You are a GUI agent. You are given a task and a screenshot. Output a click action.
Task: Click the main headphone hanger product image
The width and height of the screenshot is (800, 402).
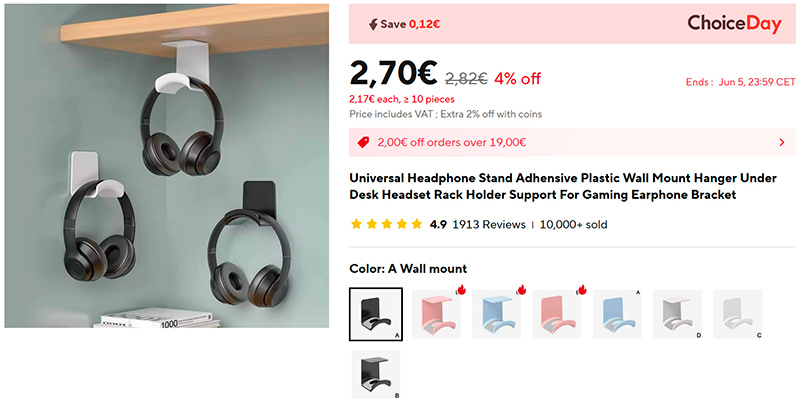tap(167, 166)
